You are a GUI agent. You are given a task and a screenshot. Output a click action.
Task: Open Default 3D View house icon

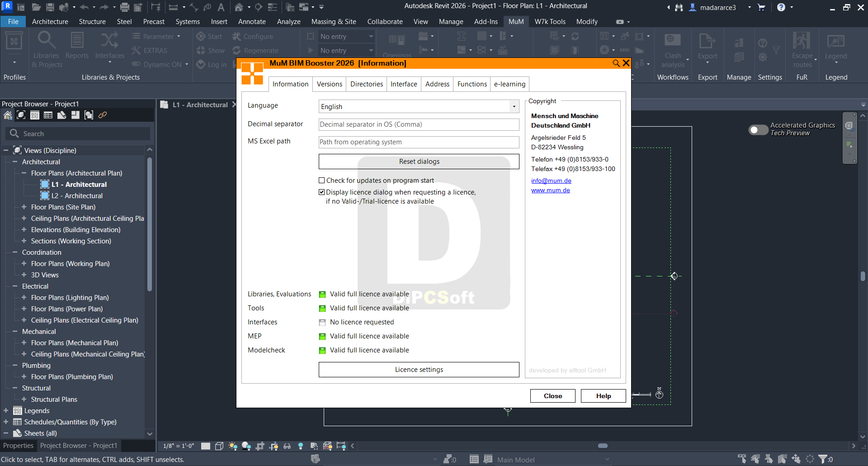239,7
